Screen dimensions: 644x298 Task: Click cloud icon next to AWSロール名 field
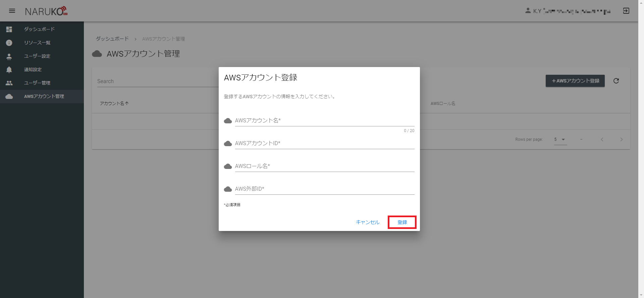[x=228, y=166]
